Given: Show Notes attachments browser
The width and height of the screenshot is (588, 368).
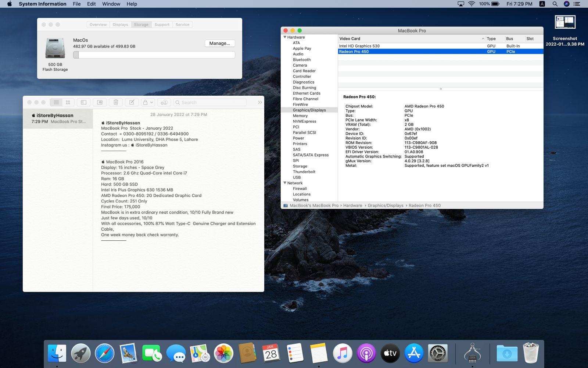Looking at the screenshot, I should (100, 102).
